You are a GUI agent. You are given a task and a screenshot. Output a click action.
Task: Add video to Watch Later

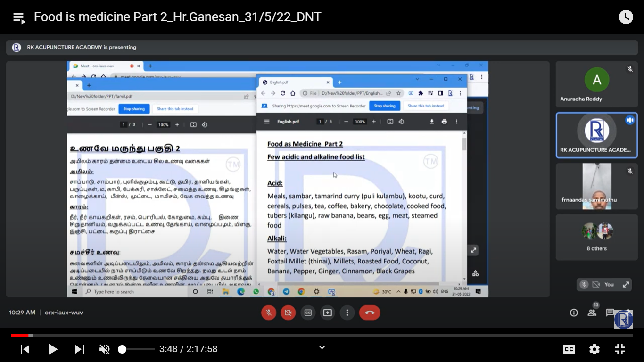point(626,17)
